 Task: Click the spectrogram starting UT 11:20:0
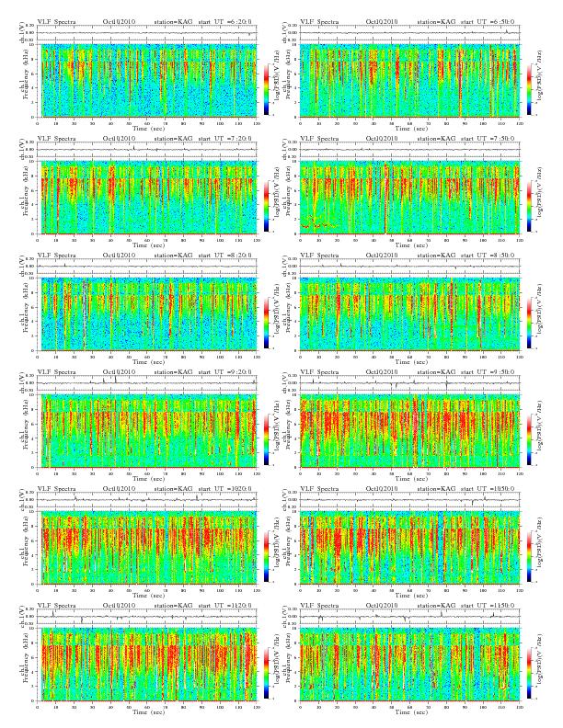click(147, 665)
